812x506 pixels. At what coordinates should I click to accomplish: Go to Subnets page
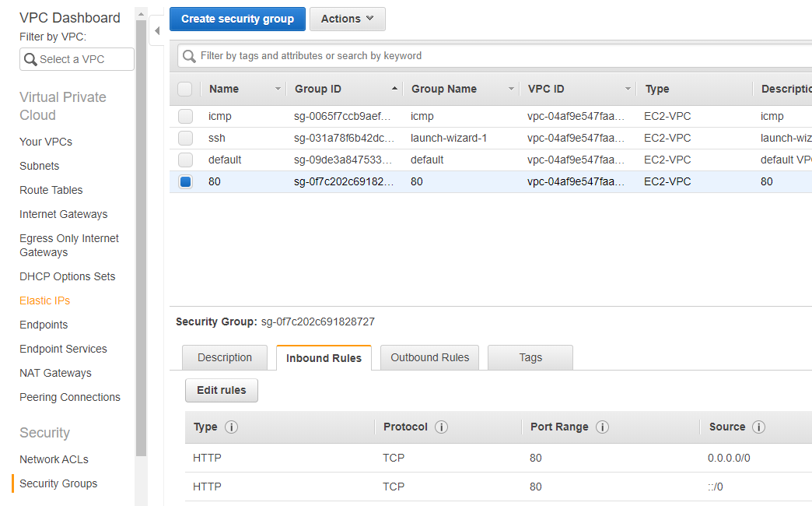point(40,166)
